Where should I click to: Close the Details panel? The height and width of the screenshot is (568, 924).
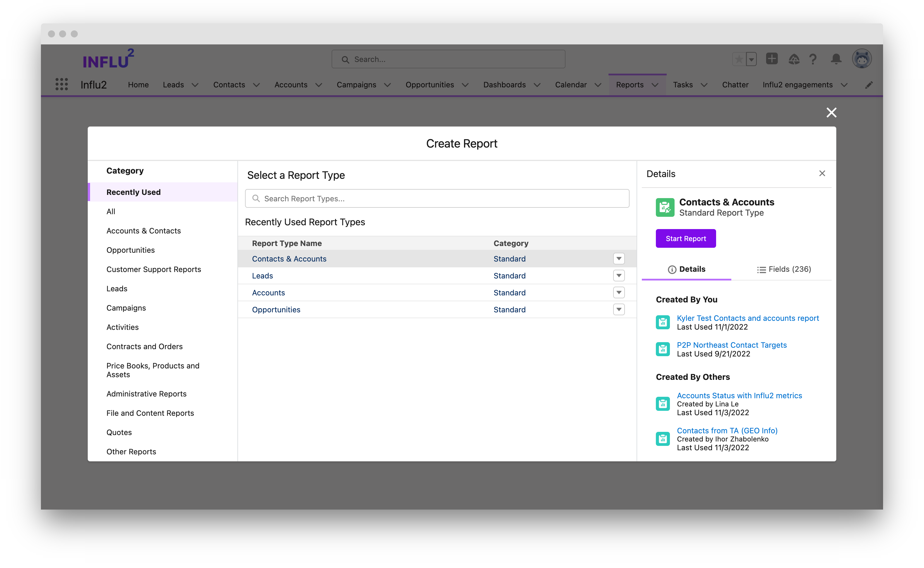pyautogui.click(x=822, y=173)
